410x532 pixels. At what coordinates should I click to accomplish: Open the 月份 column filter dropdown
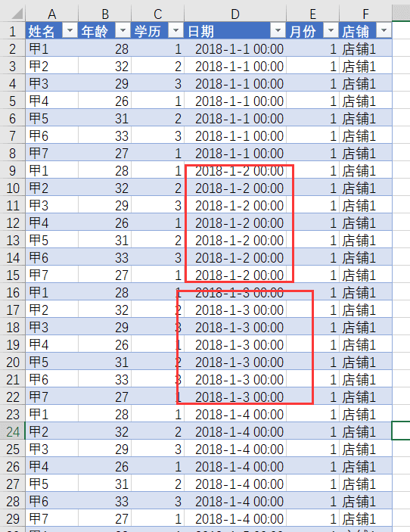click(x=331, y=31)
